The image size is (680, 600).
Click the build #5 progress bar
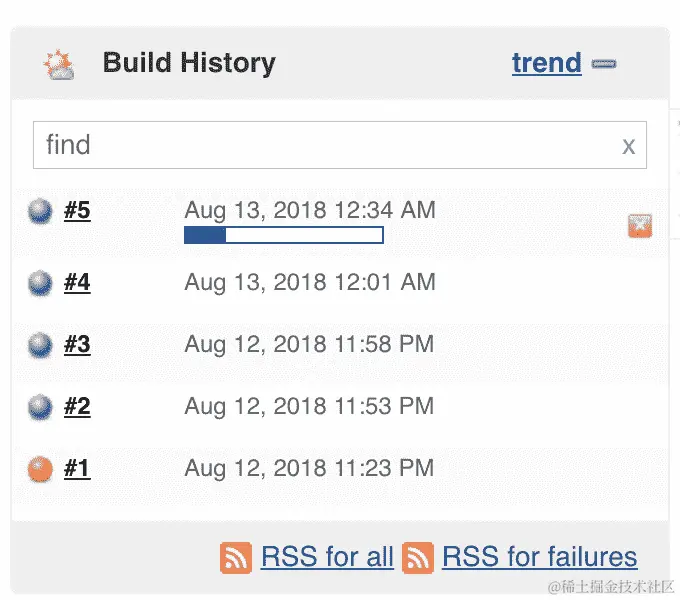[x=284, y=235]
